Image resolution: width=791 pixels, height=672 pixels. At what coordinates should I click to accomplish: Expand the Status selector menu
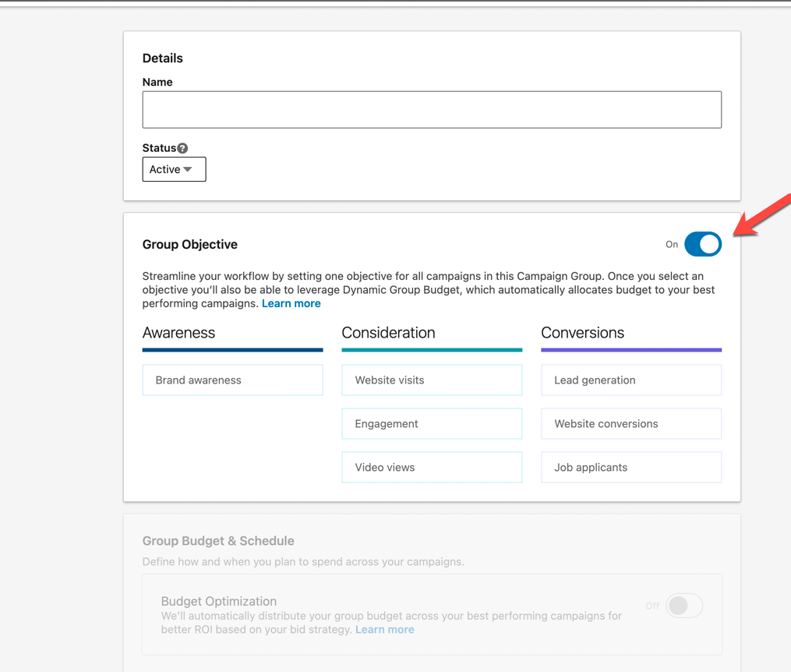click(x=174, y=169)
